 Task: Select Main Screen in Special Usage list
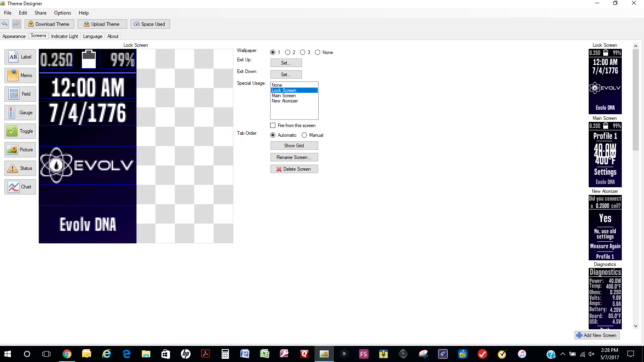click(284, 96)
